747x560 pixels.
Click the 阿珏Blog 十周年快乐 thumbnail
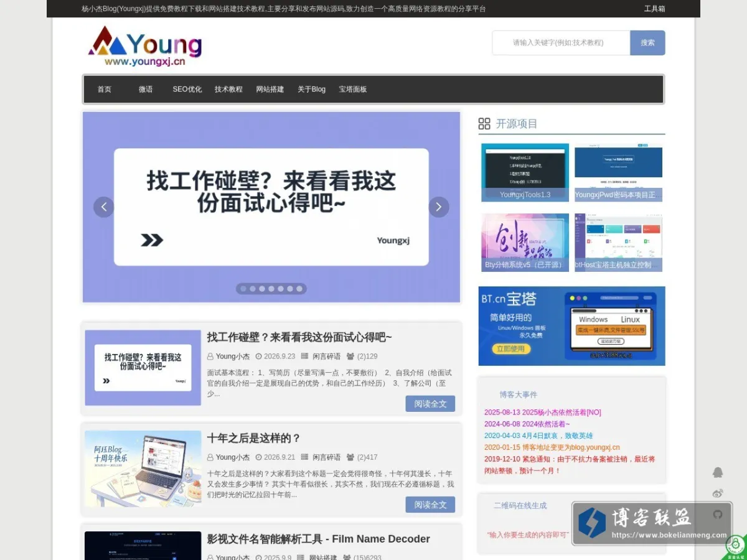tap(143, 469)
